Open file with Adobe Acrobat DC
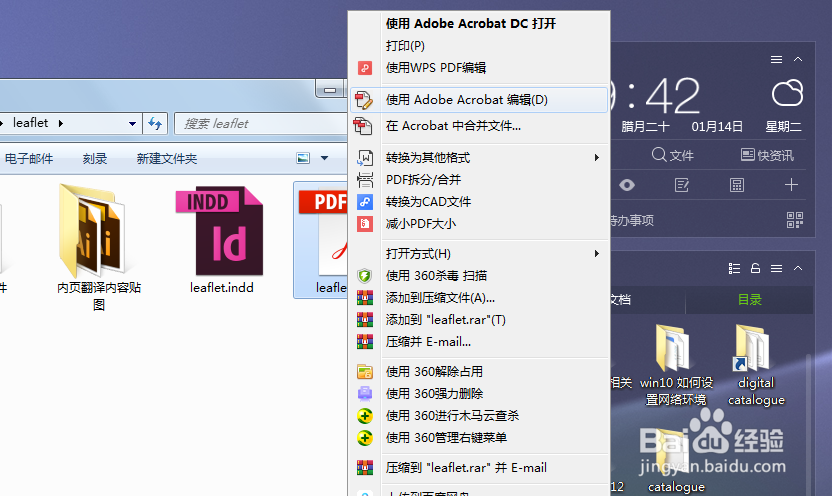 [x=471, y=23]
